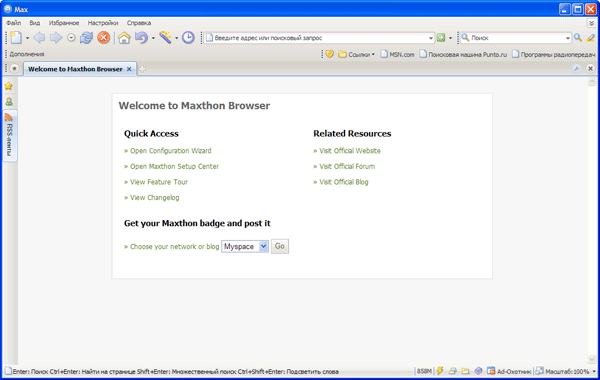Open the Избранное menu

click(64, 23)
